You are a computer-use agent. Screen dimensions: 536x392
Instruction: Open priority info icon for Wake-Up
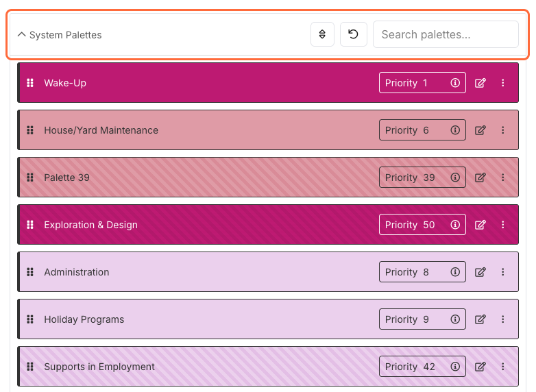tap(455, 83)
